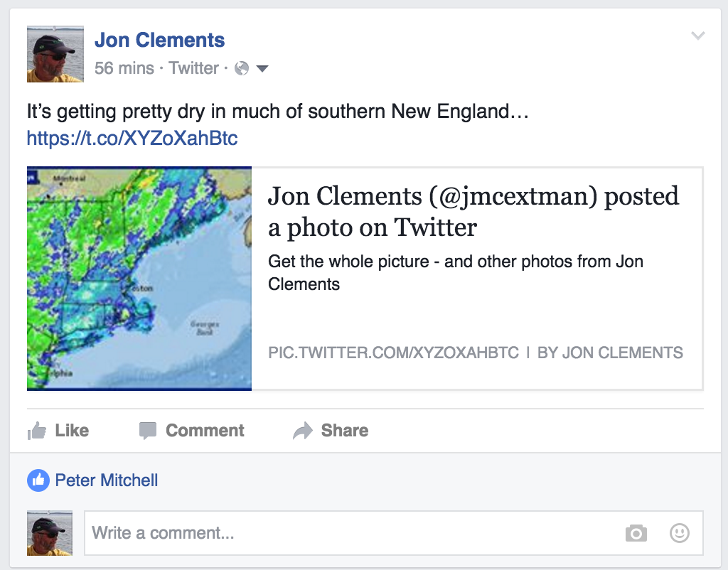
Task: Open the Twitter source link under the name
Action: 193,68
